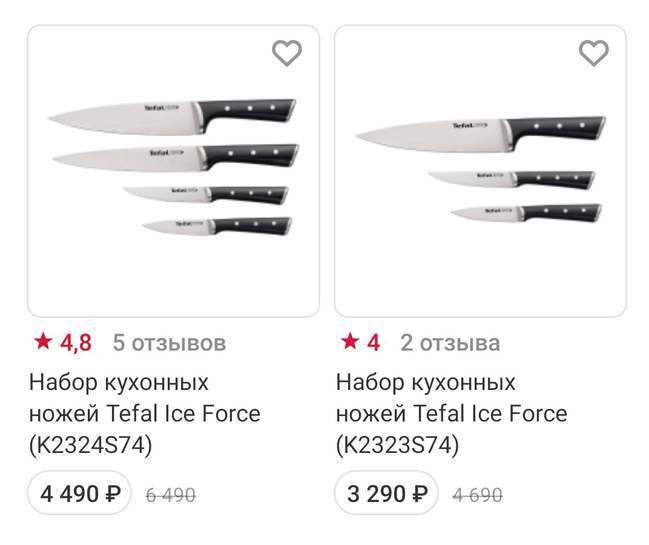Open the three-knife set product image card
The height and width of the screenshot is (545, 649).
(480, 171)
